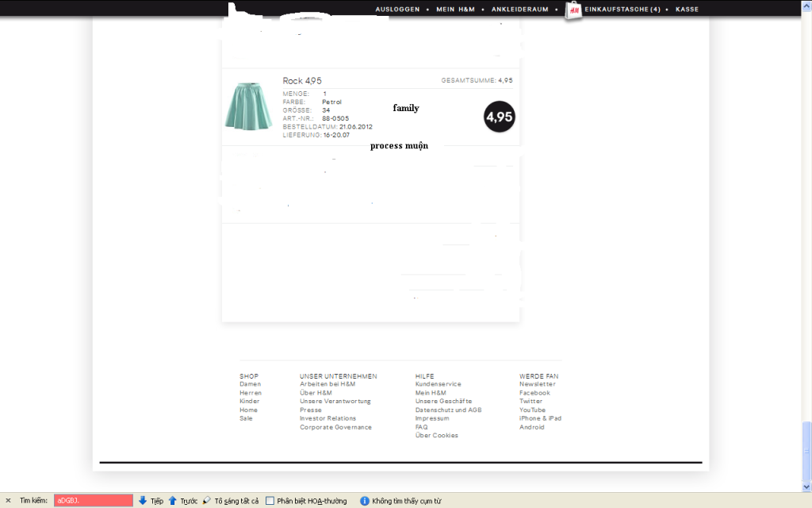Go to Ankleideraum in top navigation
The width and height of the screenshot is (812, 508).
click(519, 10)
